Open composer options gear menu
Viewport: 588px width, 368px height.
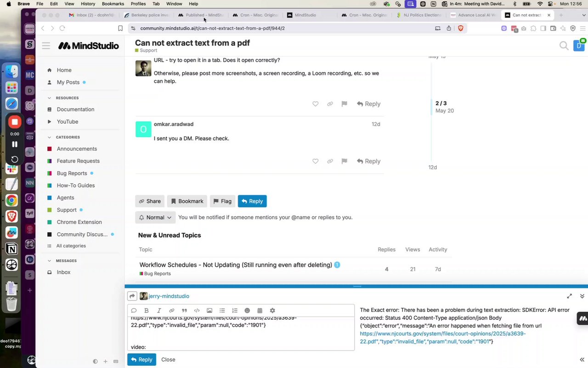tap(272, 310)
